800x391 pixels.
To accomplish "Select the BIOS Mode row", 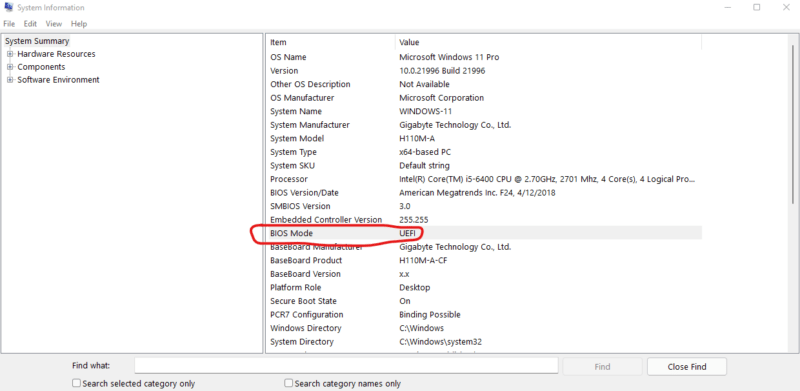I will [485, 233].
